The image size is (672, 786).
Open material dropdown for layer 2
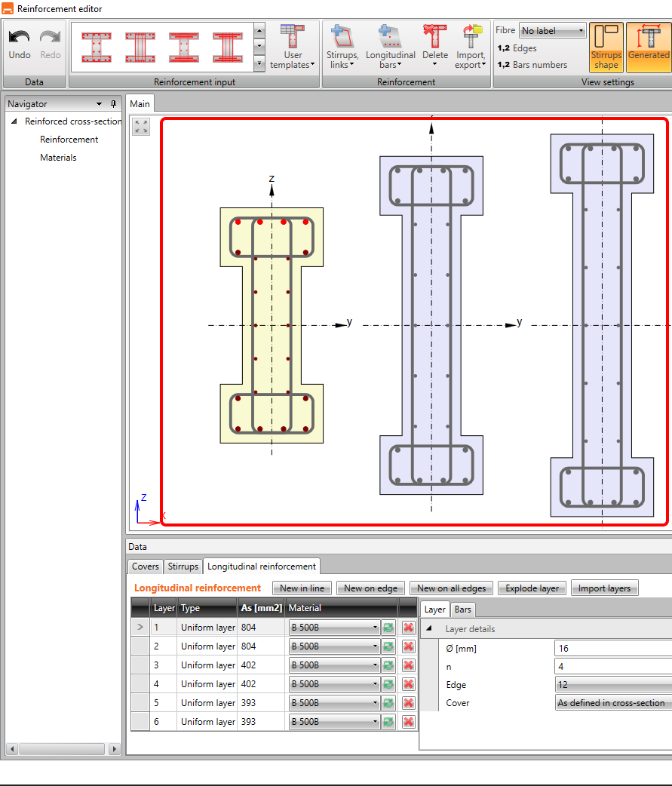tap(333, 646)
